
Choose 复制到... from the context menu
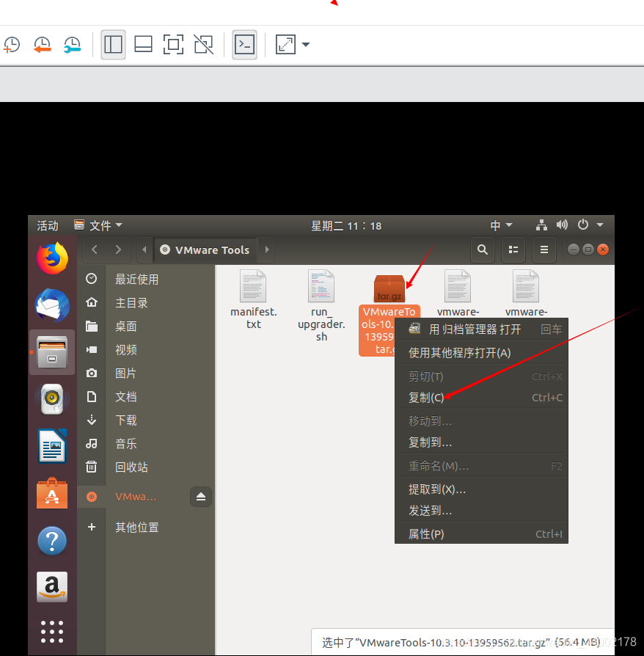(481, 442)
